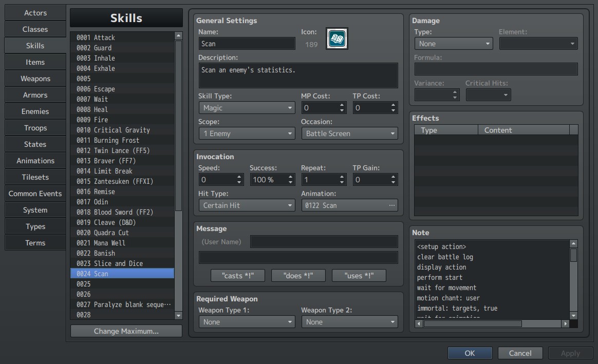Click the Scan skill book icon

point(337,39)
